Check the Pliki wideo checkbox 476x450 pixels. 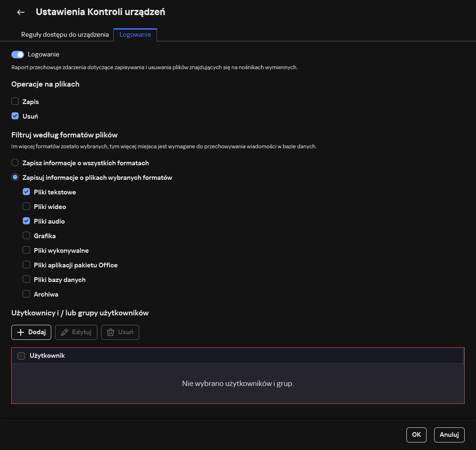[x=26, y=207]
